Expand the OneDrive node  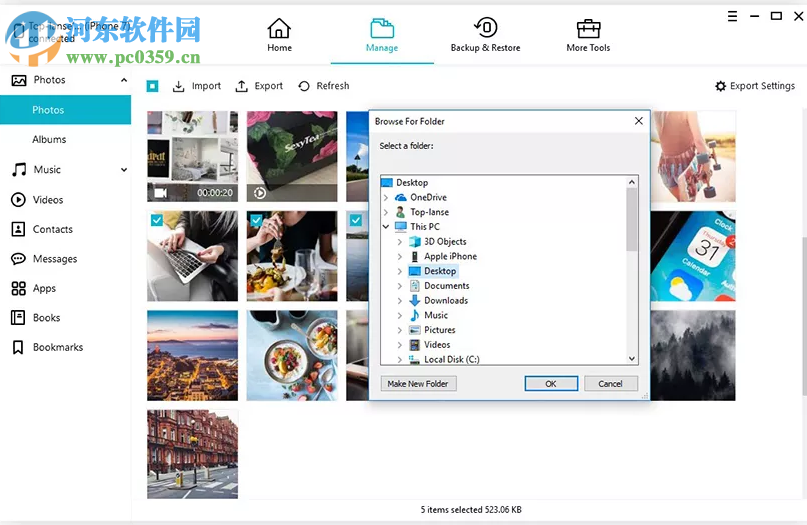[385, 198]
